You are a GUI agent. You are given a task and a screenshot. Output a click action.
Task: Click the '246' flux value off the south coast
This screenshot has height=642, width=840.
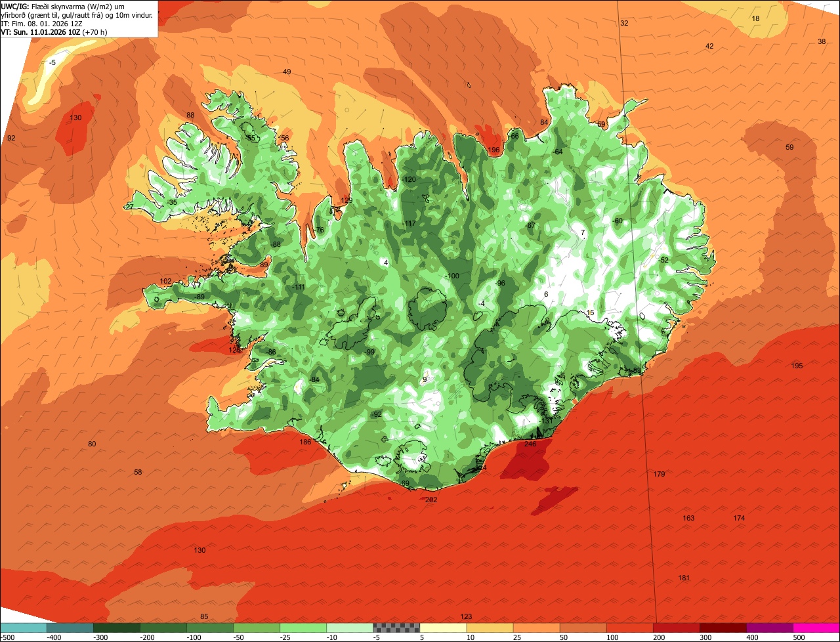click(530, 444)
